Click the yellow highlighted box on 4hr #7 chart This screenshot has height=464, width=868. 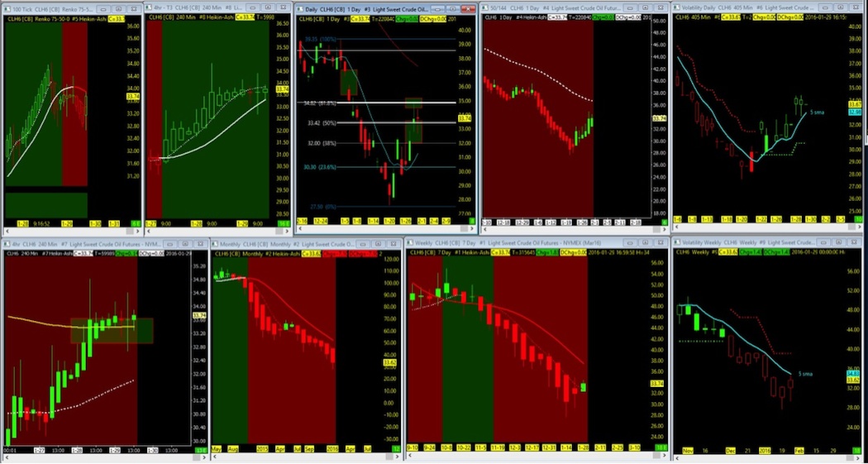click(112, 331)
